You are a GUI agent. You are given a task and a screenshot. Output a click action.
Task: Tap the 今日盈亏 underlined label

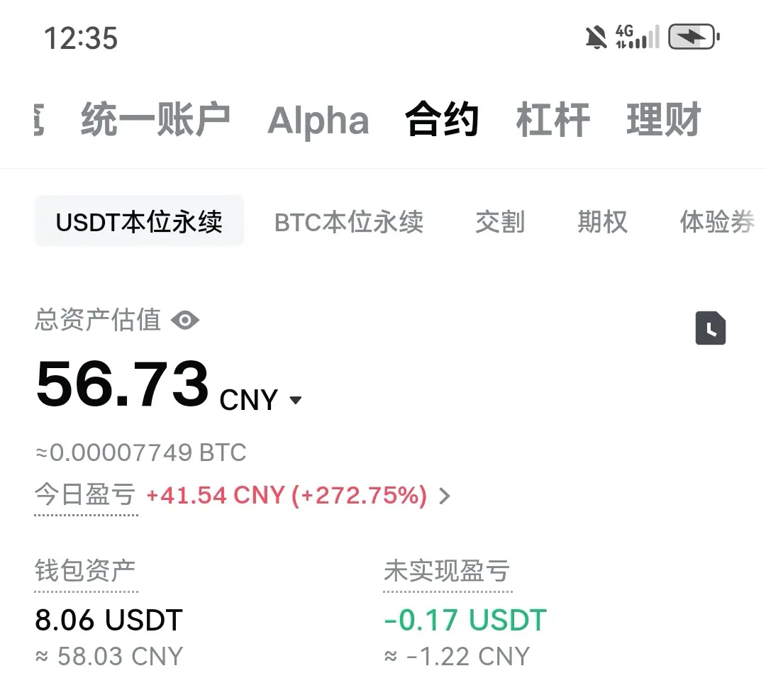coord(86,496)
